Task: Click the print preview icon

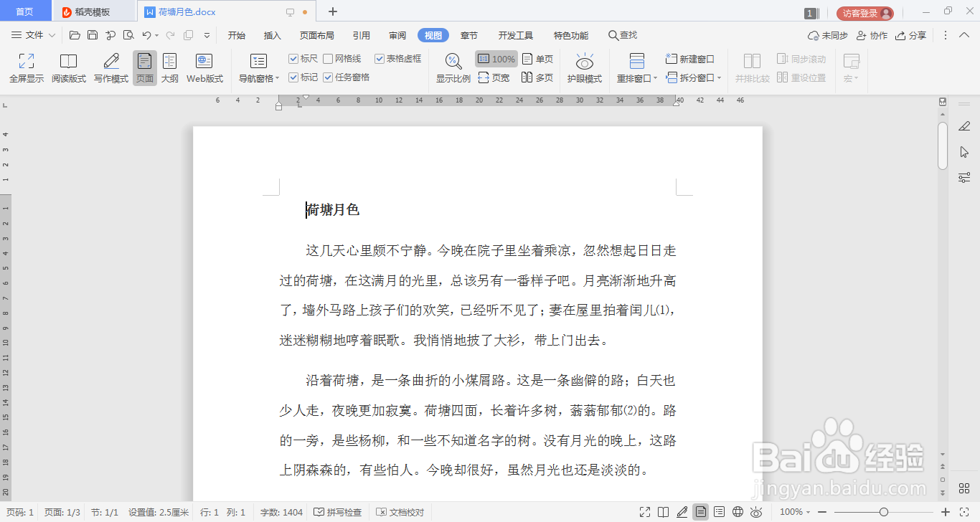Action: 128,35
